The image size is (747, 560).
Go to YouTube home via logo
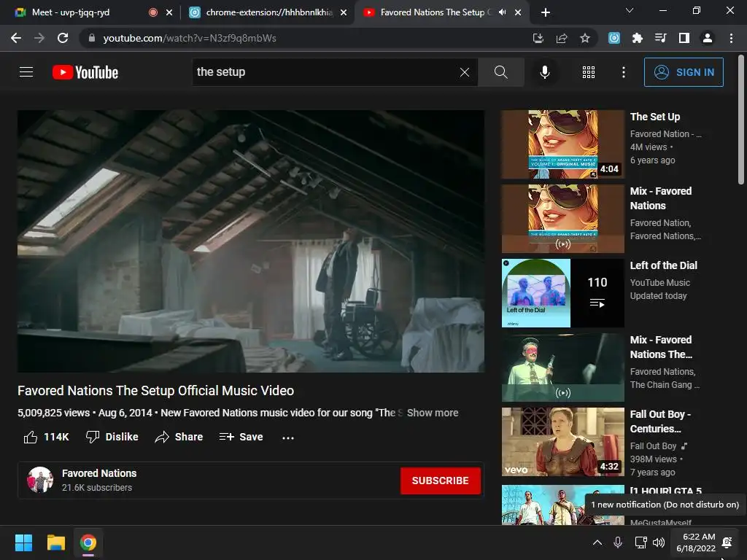click(x=85, y=72)
